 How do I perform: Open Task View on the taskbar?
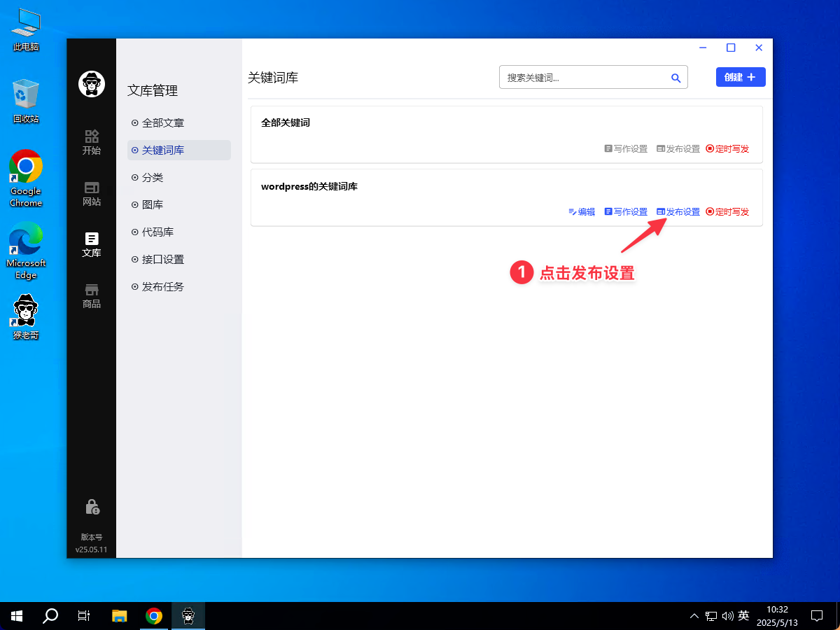pos(84,616)
